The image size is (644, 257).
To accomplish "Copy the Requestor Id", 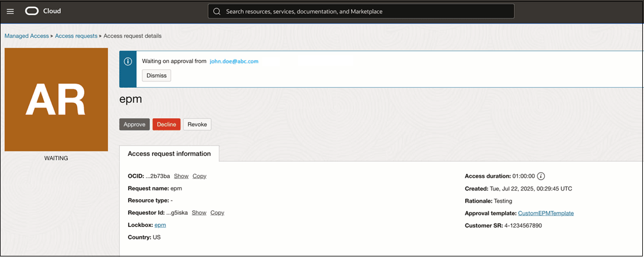I will pyautogui.click(x=217, y=213).
